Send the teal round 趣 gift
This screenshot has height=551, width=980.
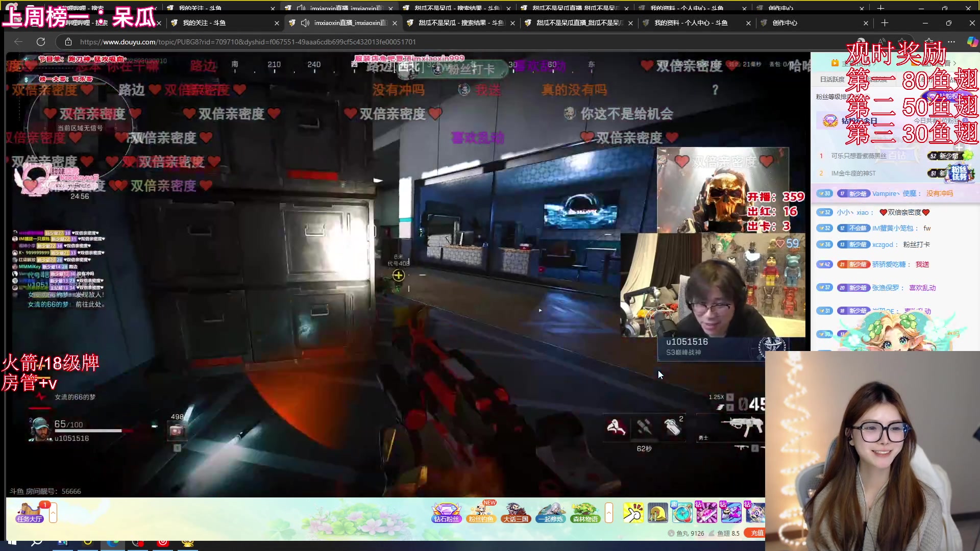[x=682, y=513]
